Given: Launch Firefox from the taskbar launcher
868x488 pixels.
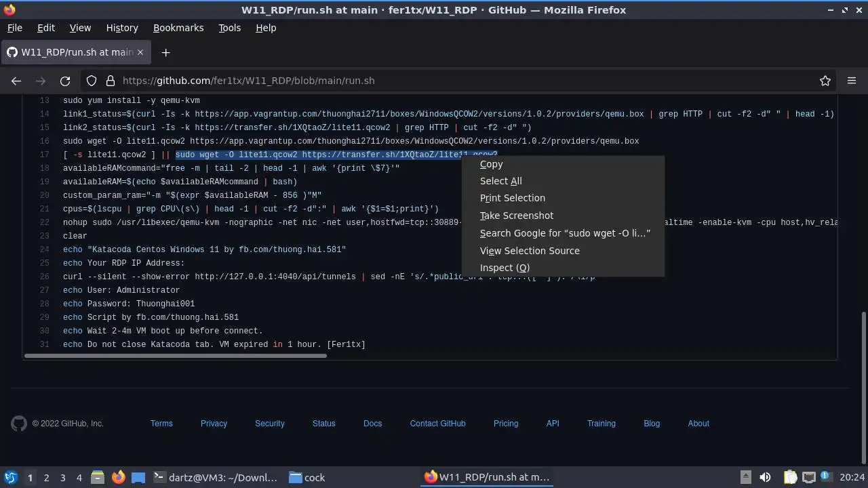Looking at the screenshot, I should tap(118, 477).
